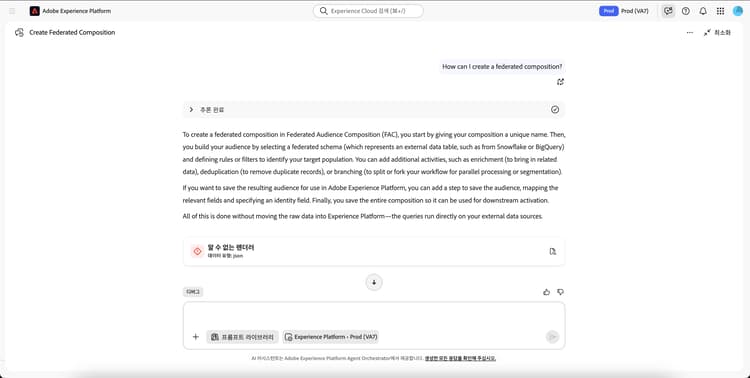Screen dimensions: 750x378
Task: Click the document icon on renderer card
Action: 553,251
